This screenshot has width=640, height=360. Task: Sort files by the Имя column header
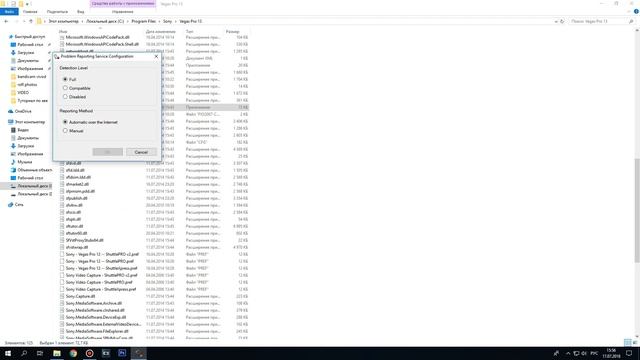coord(63,31)
